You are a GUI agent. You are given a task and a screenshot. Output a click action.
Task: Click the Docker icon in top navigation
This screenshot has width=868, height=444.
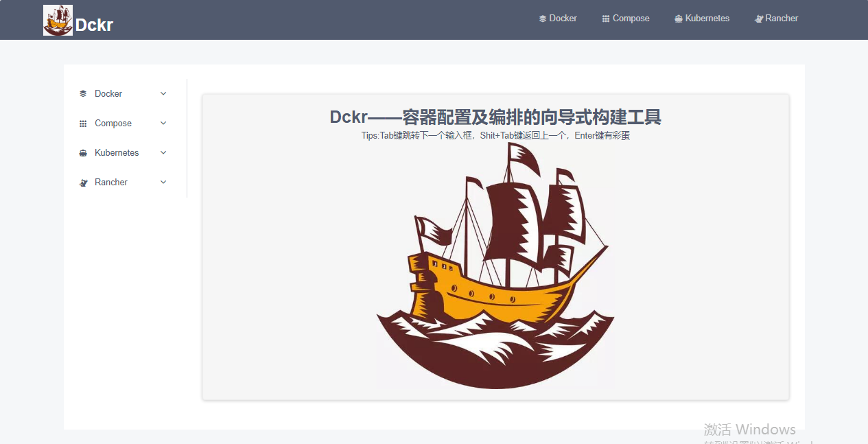pos(543,19)
